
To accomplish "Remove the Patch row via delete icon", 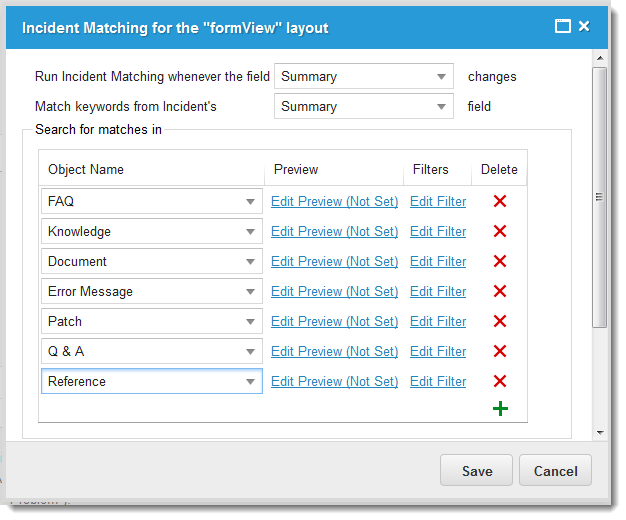I will (x=500, y=321).
